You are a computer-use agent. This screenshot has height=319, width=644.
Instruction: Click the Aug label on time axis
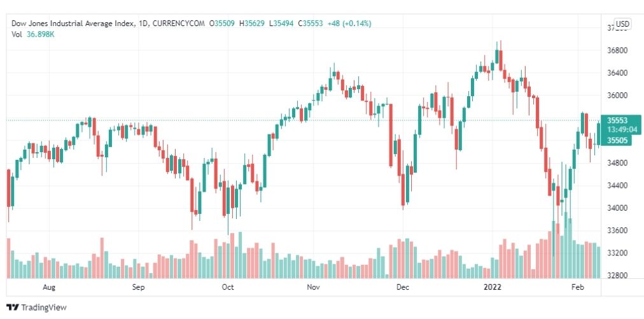48,287
